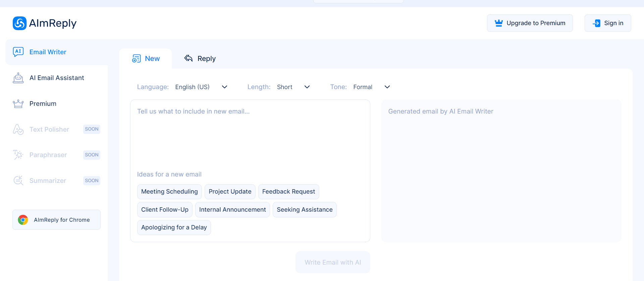Viewport: 644px width, 281px height.
Task: Click SOON badge next to Text Polisher
Action: pyautogui.click(x=92, y=129)
